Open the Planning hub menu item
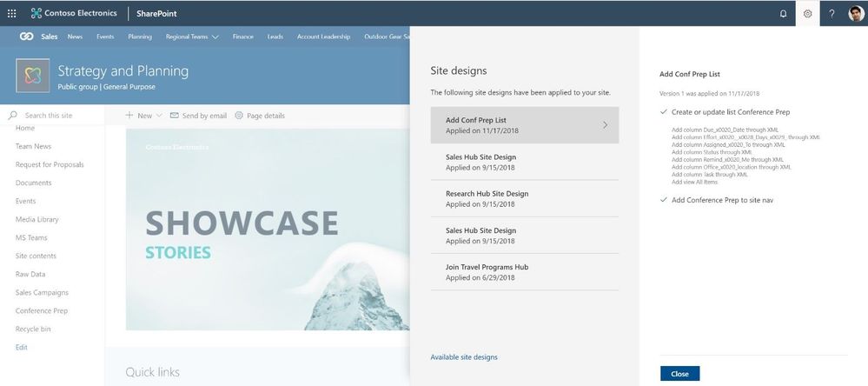Viewport: 868px width, 386px height. tap(140, 37)
